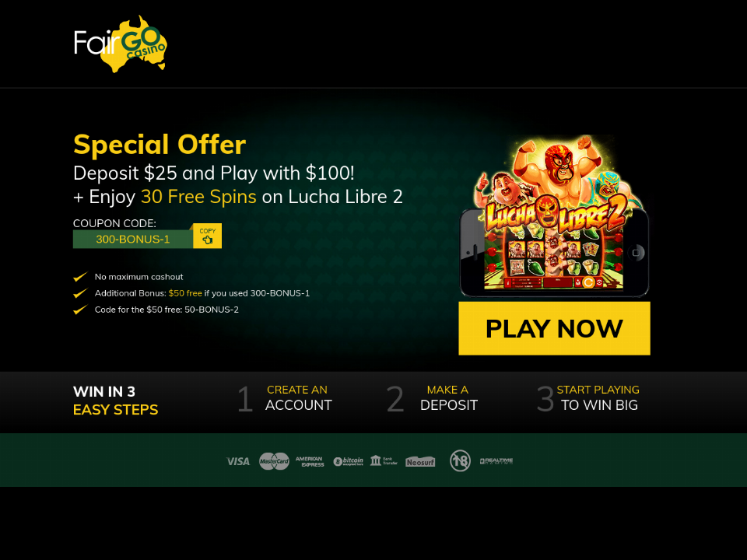
Task: Click the 30 Free Spins text
Action: tap(198, 197)
